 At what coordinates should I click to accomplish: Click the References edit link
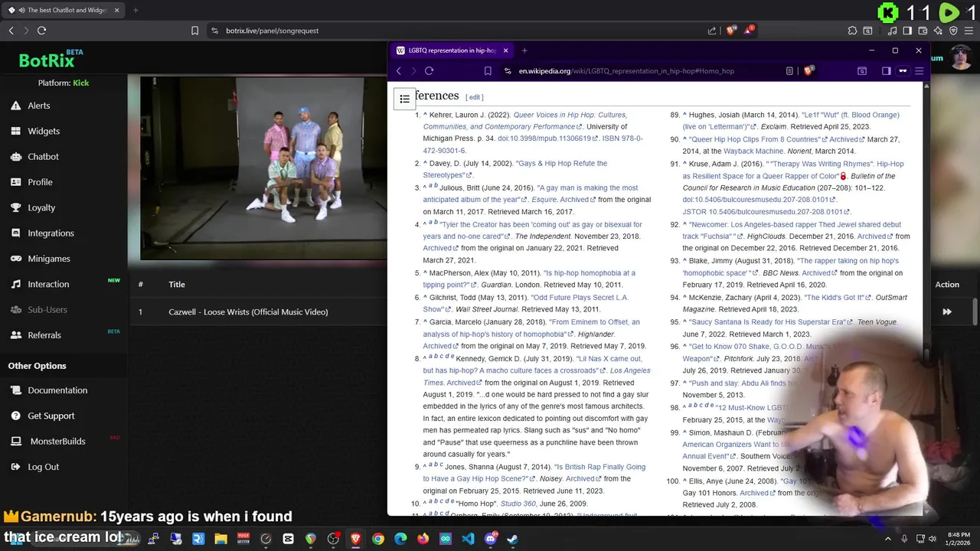pos(475,97)
